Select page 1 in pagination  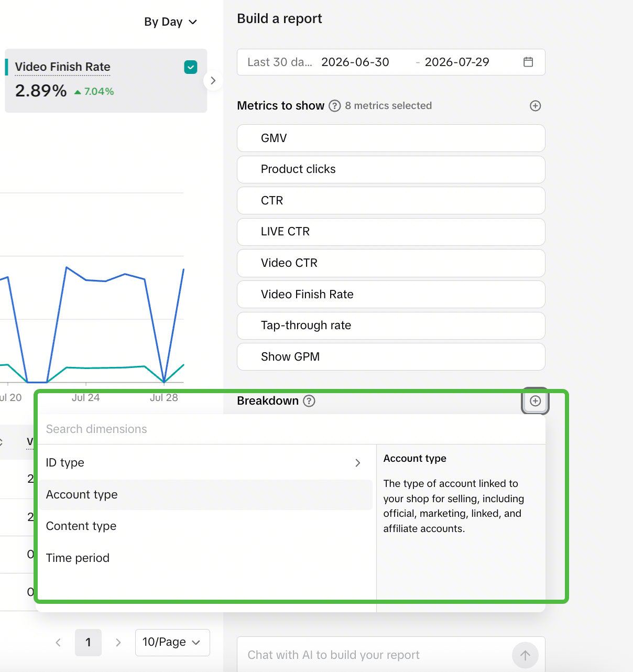pyautogui.click(x=88, y=642)
